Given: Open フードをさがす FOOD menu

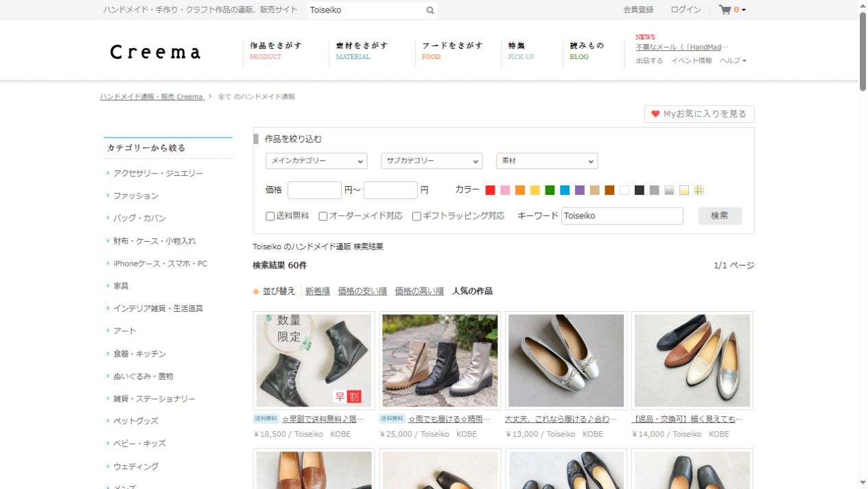Looking at the screenshot, I should pyautogui.click(x=452, y=51).
